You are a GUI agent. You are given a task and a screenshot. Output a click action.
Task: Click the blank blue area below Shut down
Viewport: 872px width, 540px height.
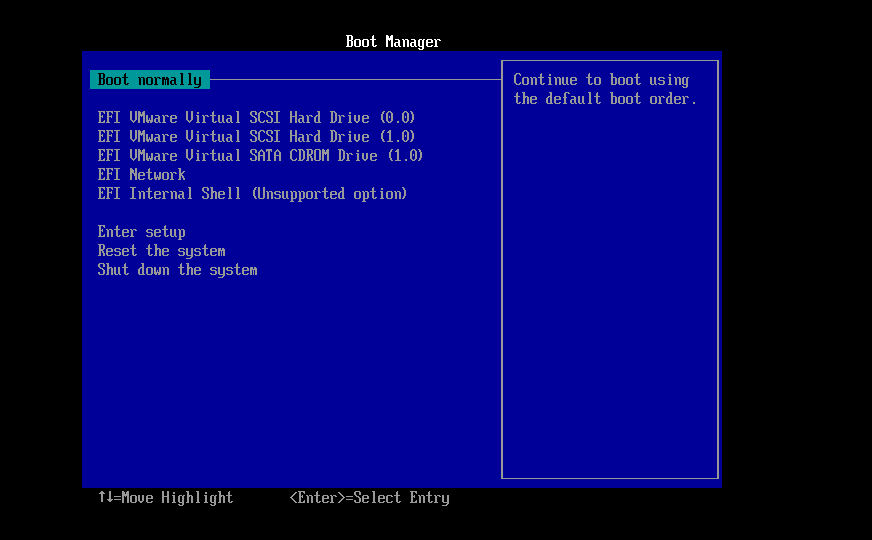[290, 380]
